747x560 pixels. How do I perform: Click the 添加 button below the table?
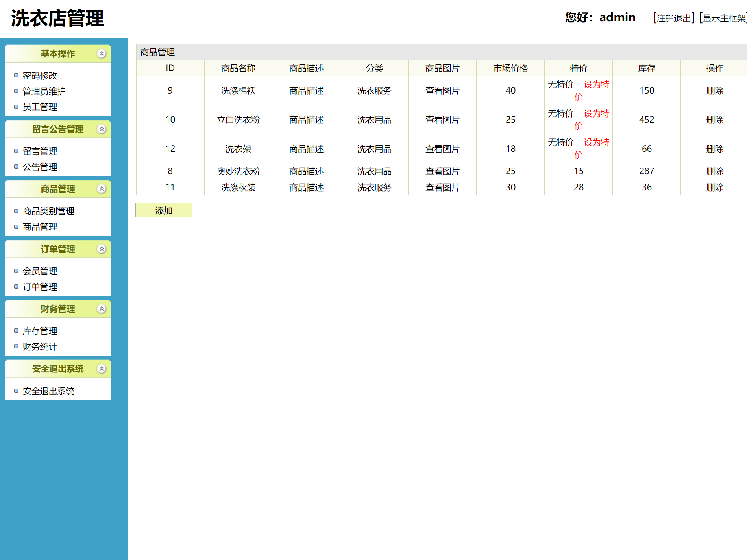[x=164, y=210]
